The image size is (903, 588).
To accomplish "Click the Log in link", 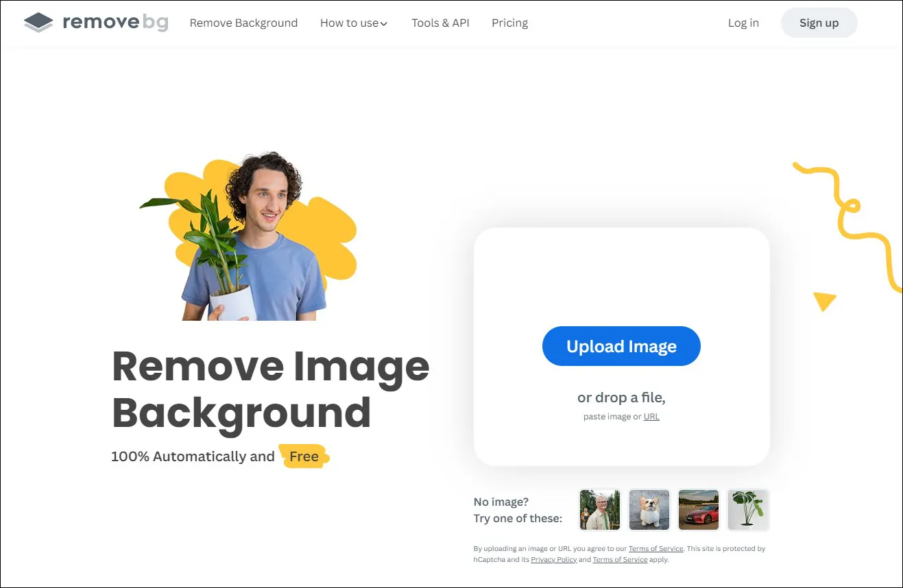I will [x=743, y=23].
